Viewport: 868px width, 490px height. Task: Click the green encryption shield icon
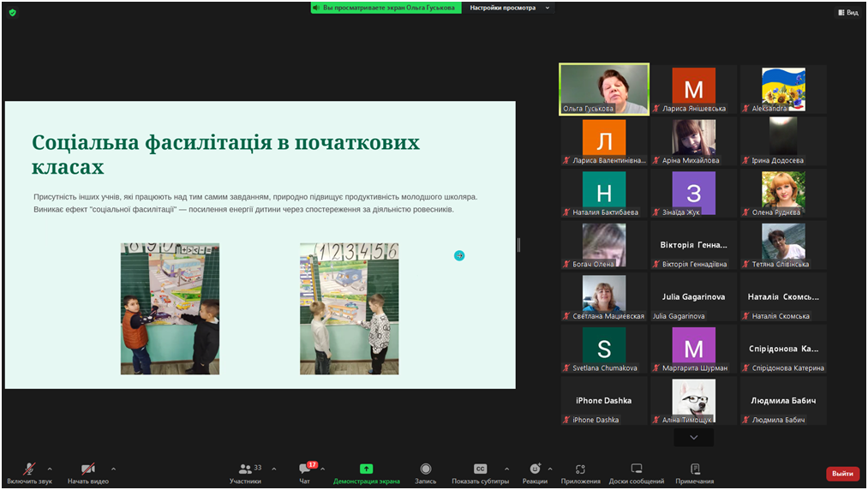click(x=12, y=12)
